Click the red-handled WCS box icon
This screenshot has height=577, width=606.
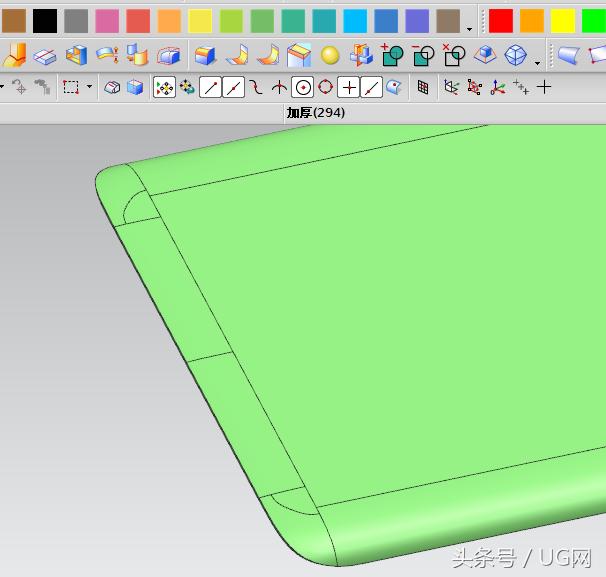[x=475, y=87]
